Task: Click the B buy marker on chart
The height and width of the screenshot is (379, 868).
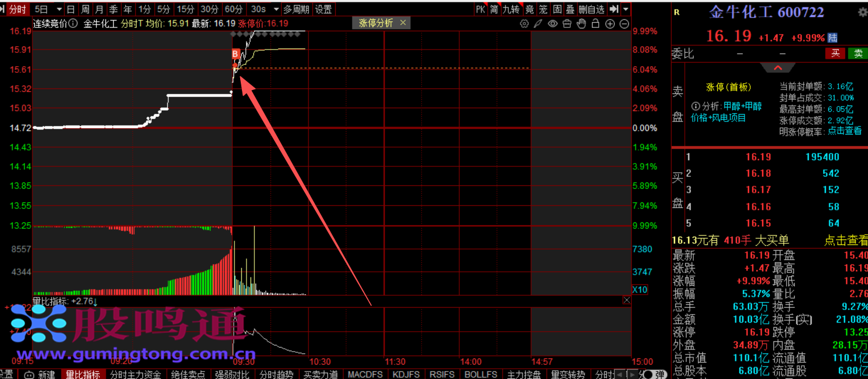Action: tap(235, 54)
